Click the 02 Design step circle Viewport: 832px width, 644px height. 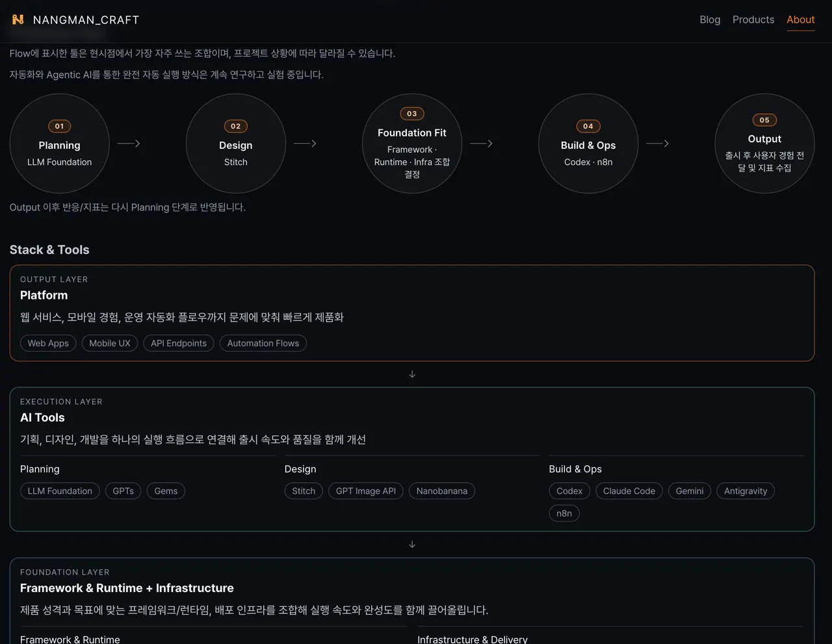click(236, 144)
